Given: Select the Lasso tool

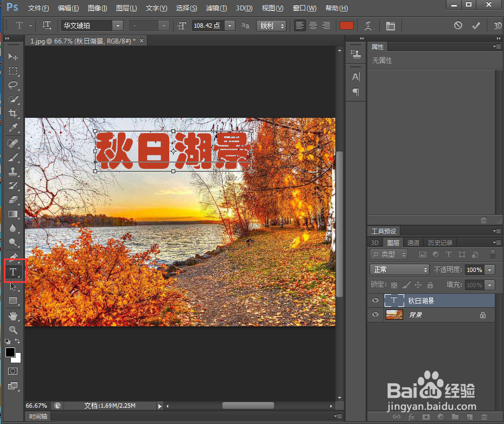Looking at the screenshot, I should pos(14,85).
